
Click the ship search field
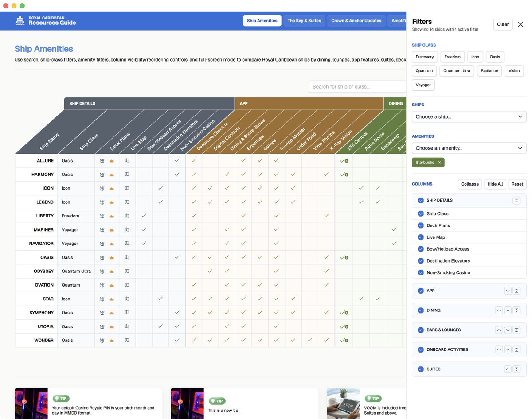(x=357, y=87)
